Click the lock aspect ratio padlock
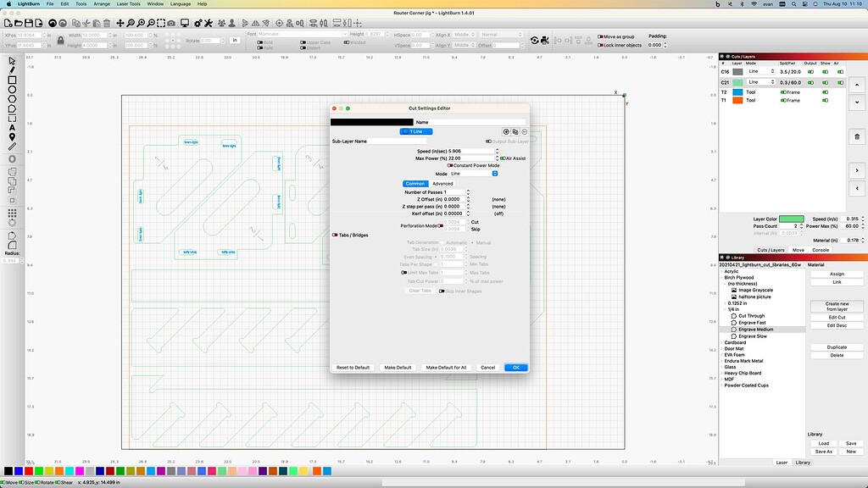This screenshot has width=868, height=488. coord(61,41)
